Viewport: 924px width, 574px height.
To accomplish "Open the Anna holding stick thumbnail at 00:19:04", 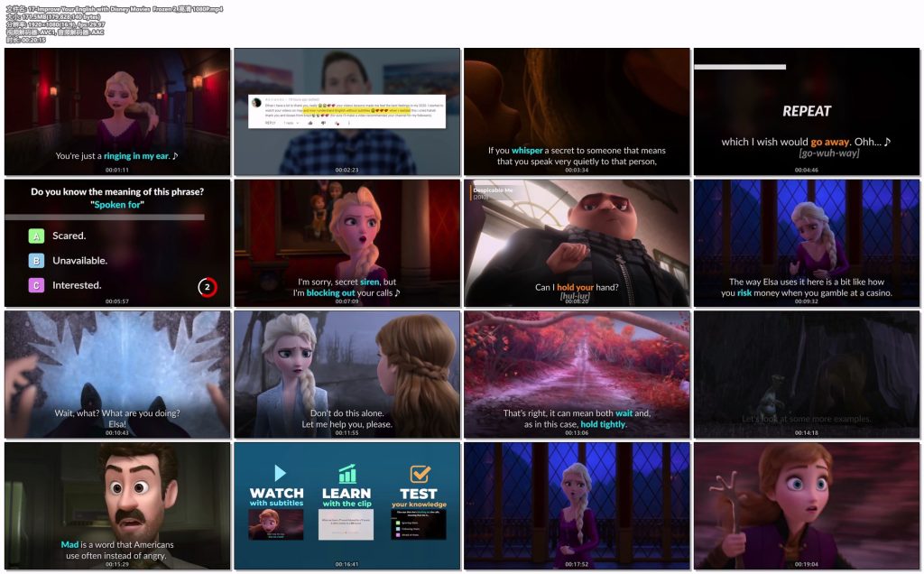I will click(x=807, y=505).
